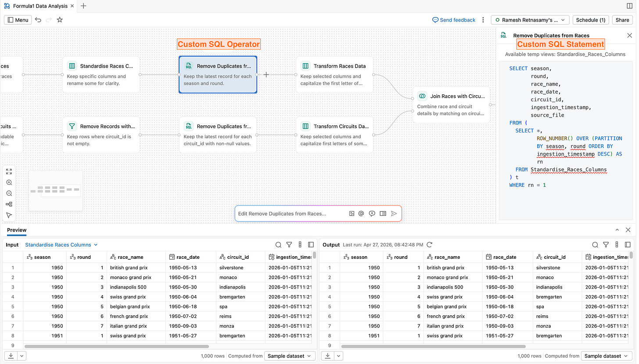Auto-arrange the canvas layout

[9, 204]
